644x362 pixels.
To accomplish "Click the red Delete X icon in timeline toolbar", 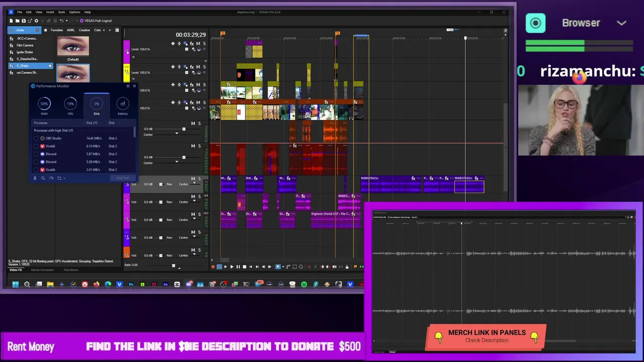I will click(309, 267).
